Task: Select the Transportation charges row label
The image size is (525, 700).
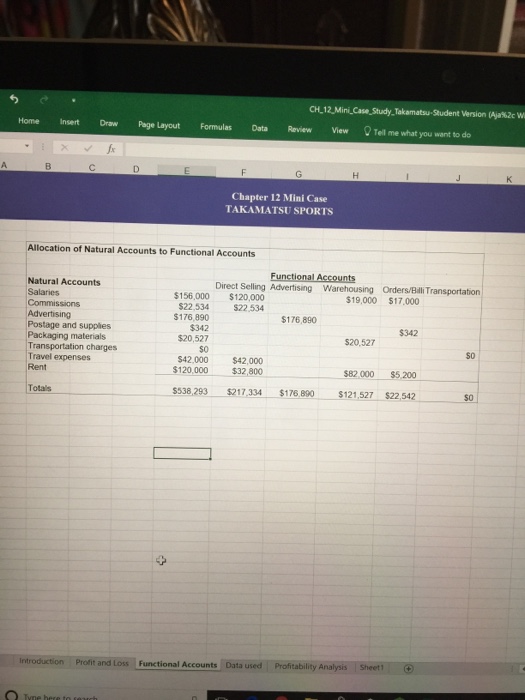Action: (72, 346)
